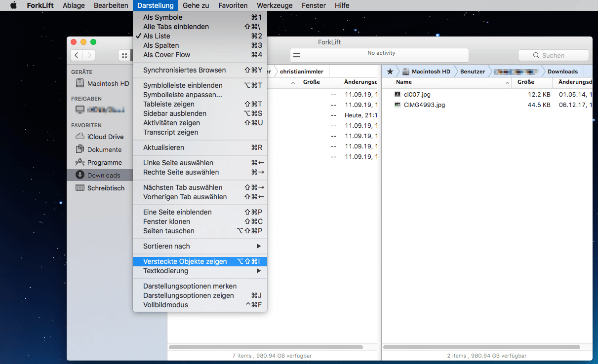Select Macintosh HD in sidebar
This screenshot has width=598, height=364.
click(102, 83)
